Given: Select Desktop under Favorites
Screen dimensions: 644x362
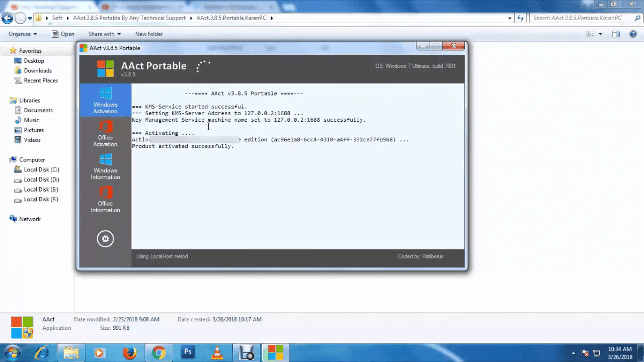Looking at the screenshot, I should tap(34, 61).
